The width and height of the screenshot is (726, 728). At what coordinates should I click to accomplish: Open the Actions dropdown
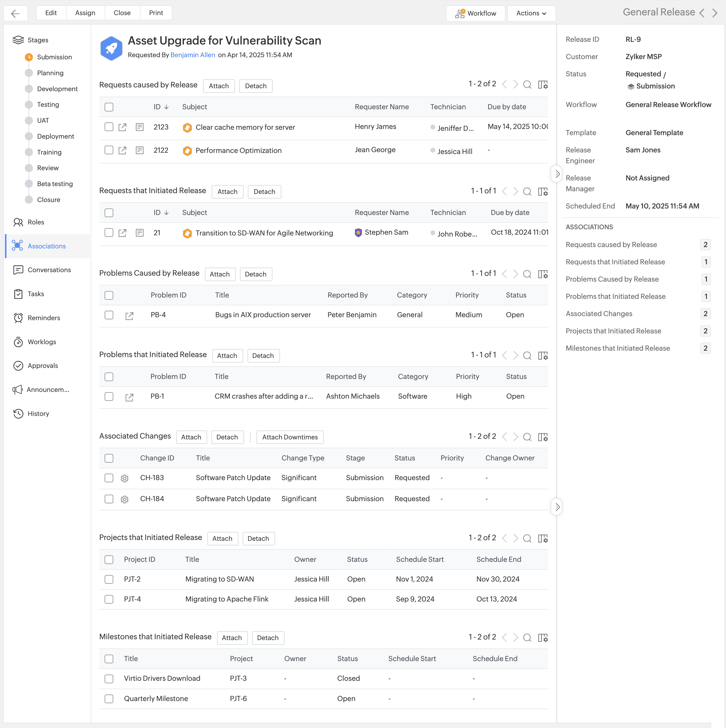531,13
